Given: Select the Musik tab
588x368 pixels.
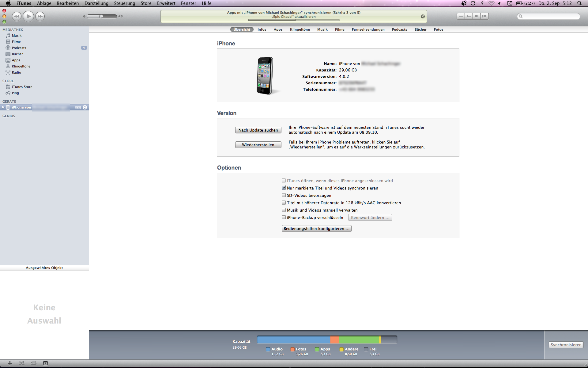Looking at the screenshot, I should pos(322,29).
